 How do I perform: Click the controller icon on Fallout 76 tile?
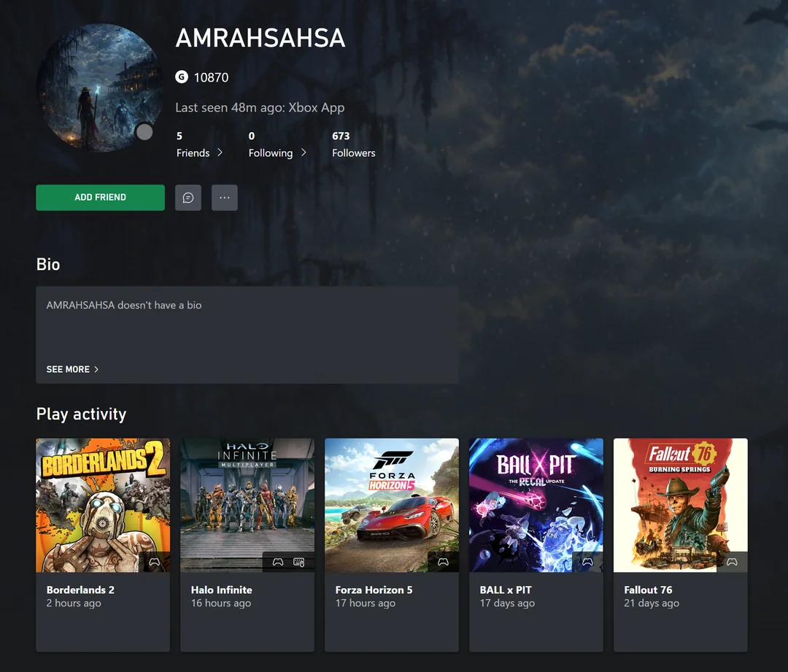pos(732,562)
